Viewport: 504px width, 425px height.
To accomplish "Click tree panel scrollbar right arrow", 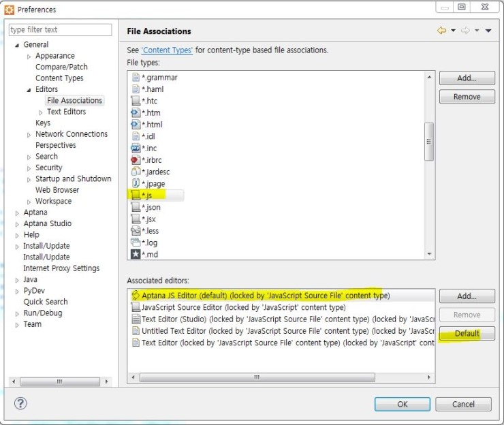I will click(x=107, y=381).
